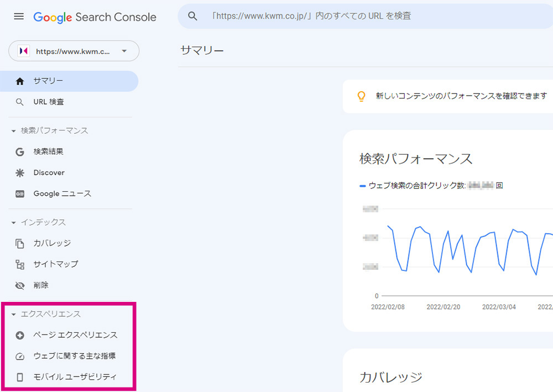Image resolution: width=553 pixels, height=392 pixels.
Task: Click the asterisk icon beside Discover
Action: tap(20, 173)
